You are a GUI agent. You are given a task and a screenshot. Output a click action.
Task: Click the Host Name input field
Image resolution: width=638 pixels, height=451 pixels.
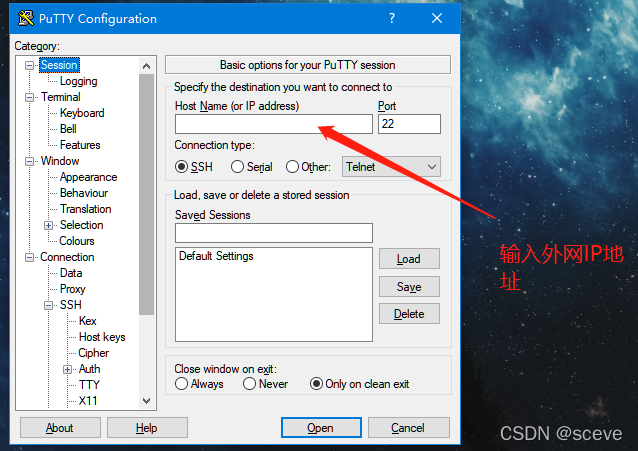[x=274, y=124]
